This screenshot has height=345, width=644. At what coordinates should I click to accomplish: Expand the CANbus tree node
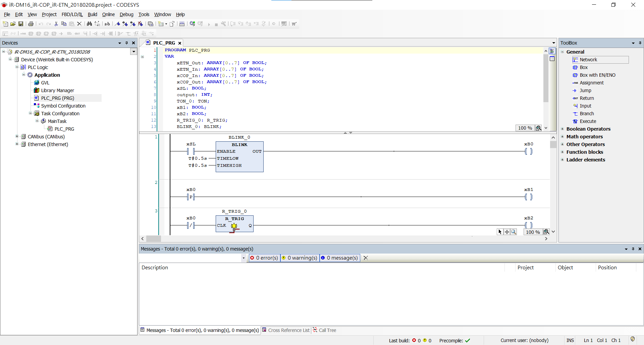(x=17, y=136)
